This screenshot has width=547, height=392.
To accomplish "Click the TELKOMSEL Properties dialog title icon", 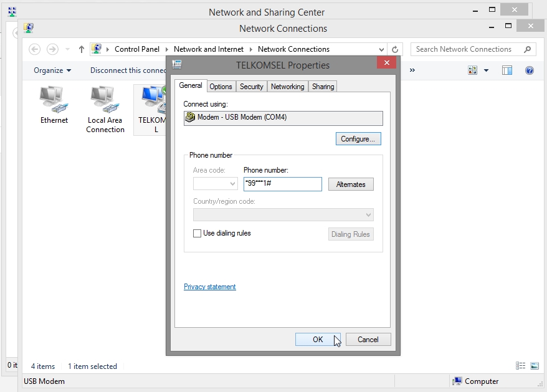I will coord(177,65).
